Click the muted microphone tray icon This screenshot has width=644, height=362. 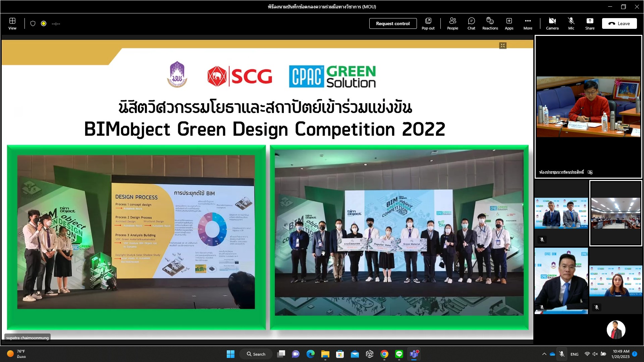(561, 354)
